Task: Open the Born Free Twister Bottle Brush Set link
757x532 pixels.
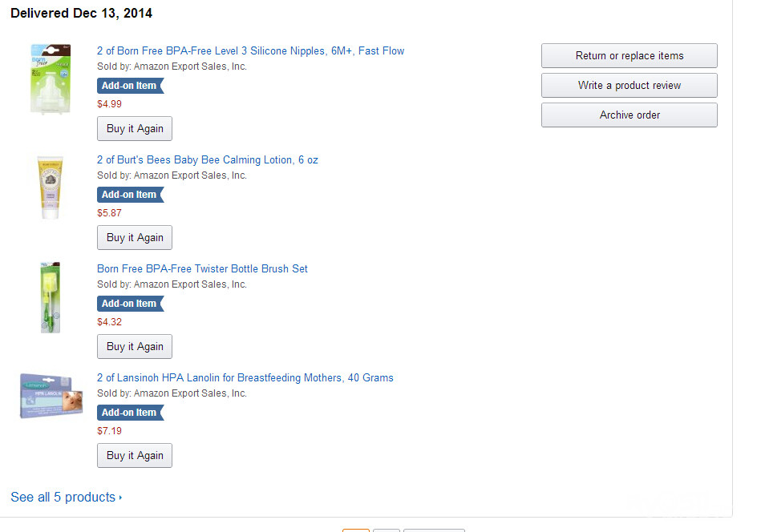Action: (x=202, y=269)
